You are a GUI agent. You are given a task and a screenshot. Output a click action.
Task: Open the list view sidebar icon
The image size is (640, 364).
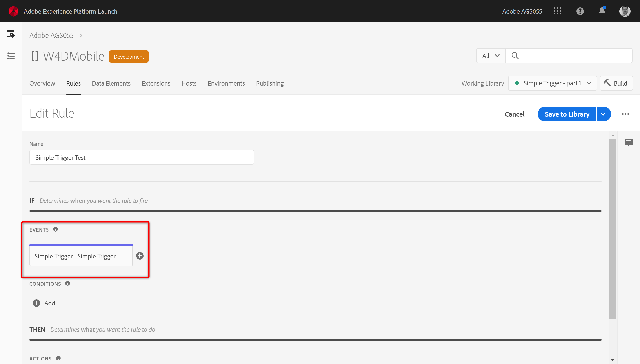[x=11, y=56]
